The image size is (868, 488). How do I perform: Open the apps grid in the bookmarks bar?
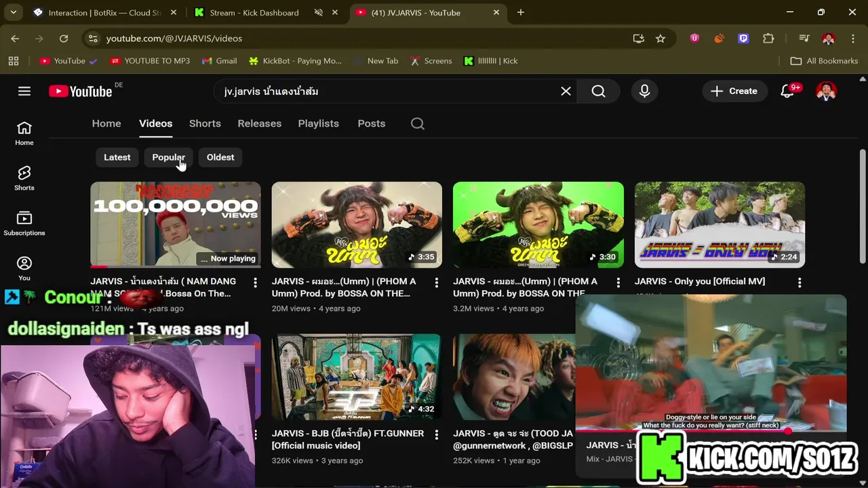tap(14, 61)
